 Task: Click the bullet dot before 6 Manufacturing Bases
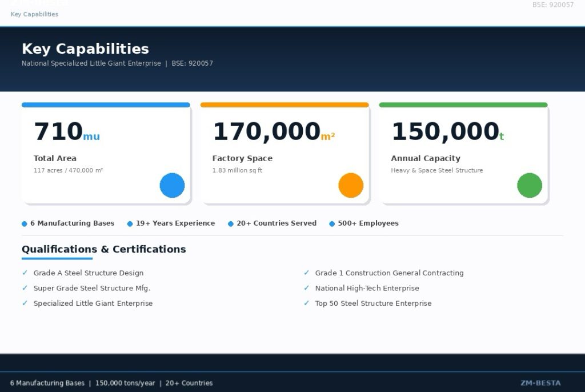pos(24,223)
